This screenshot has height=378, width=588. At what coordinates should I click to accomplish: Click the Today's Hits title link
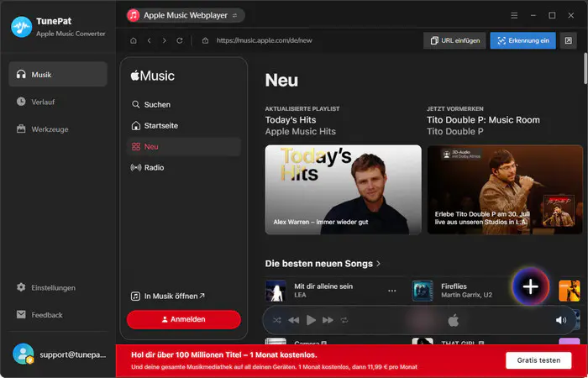(x=291, y=120)
